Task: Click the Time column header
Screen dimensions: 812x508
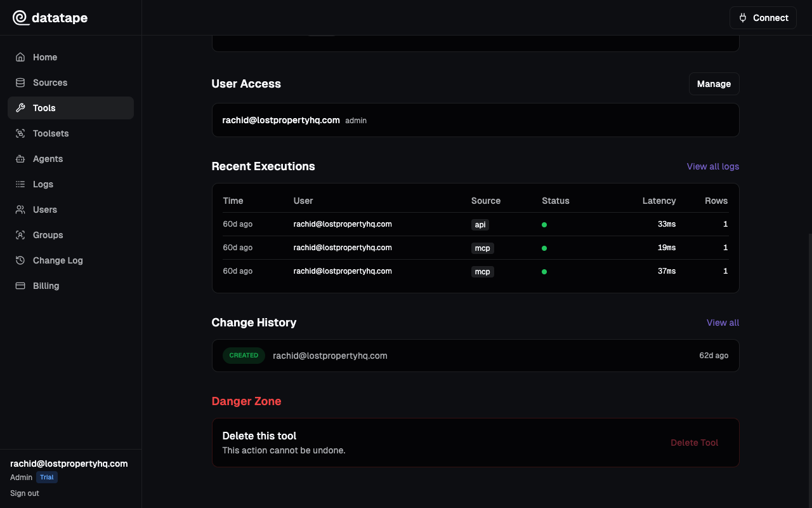Action: click(233, 201)
